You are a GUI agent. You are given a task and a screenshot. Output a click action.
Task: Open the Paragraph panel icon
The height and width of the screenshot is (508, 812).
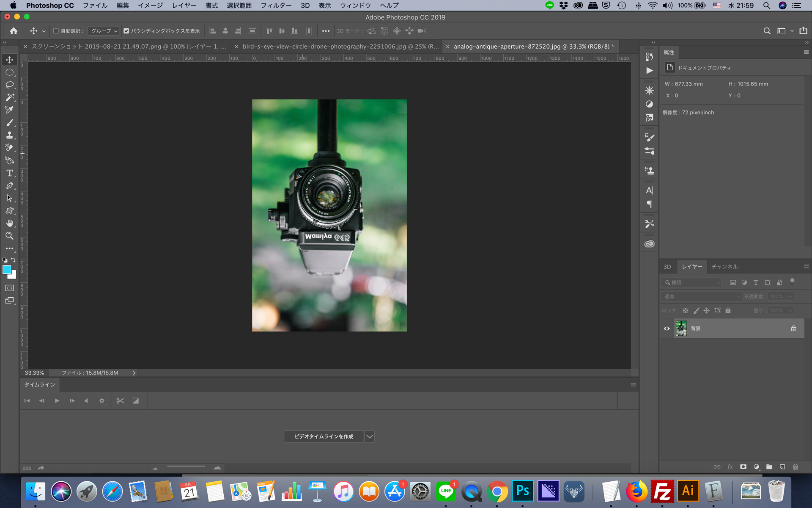click(649, 204)
